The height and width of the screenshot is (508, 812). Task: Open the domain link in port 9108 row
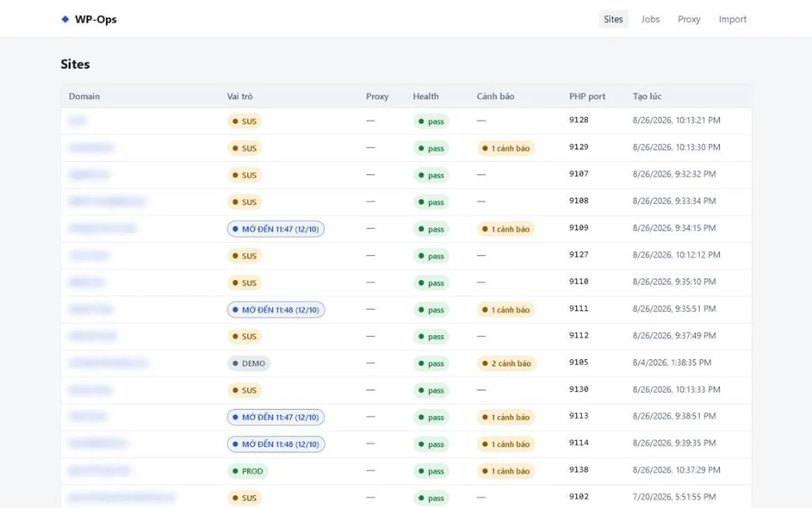click(107, 201)
